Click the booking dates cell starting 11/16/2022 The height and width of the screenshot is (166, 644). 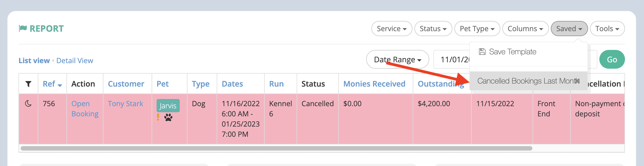coord(241,119)
